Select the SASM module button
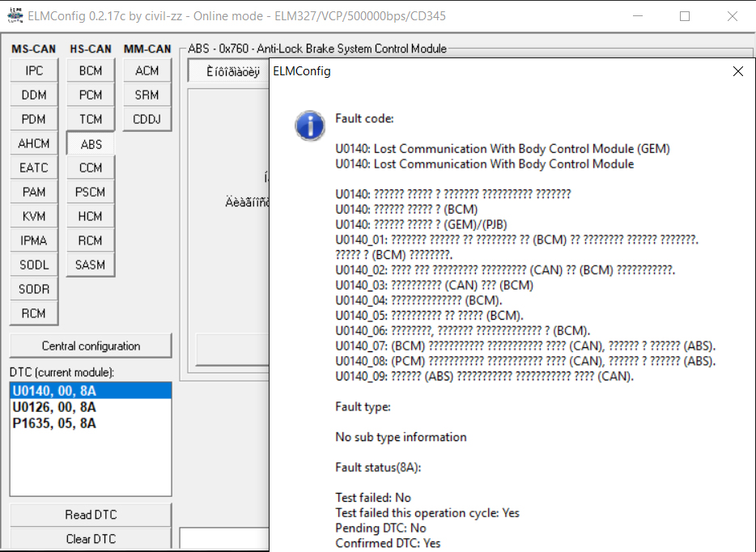The height and width of the screenshot is (552, 756). [x=91, y=265]
